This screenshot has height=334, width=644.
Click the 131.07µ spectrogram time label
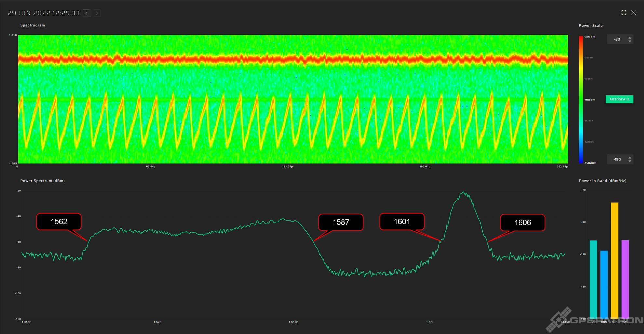click(287, 167)
